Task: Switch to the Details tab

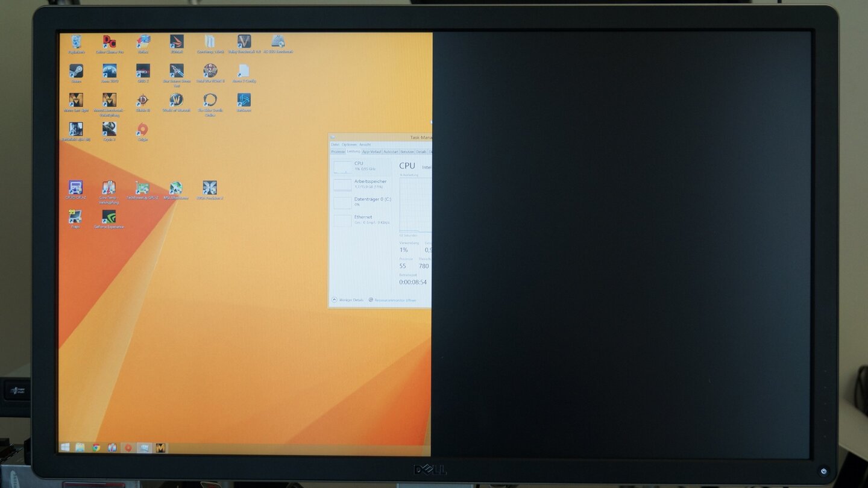Action: point(421,152)
